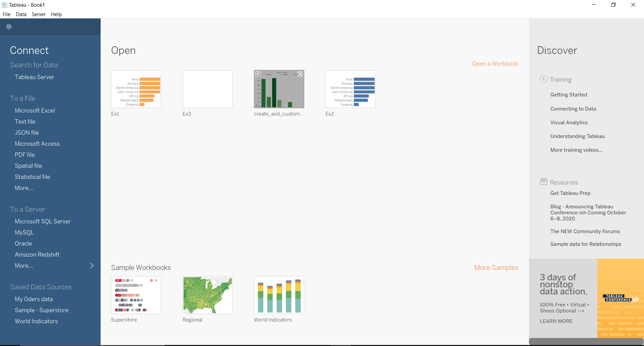Click the Tableau Conference-ish banner logo
Viewport: 644px width, 346px height.
coord(620,298)
